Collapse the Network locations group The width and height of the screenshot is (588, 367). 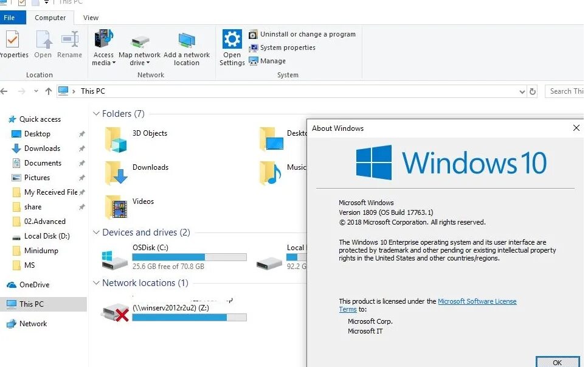pyautogui.click(x=96, y=283)
